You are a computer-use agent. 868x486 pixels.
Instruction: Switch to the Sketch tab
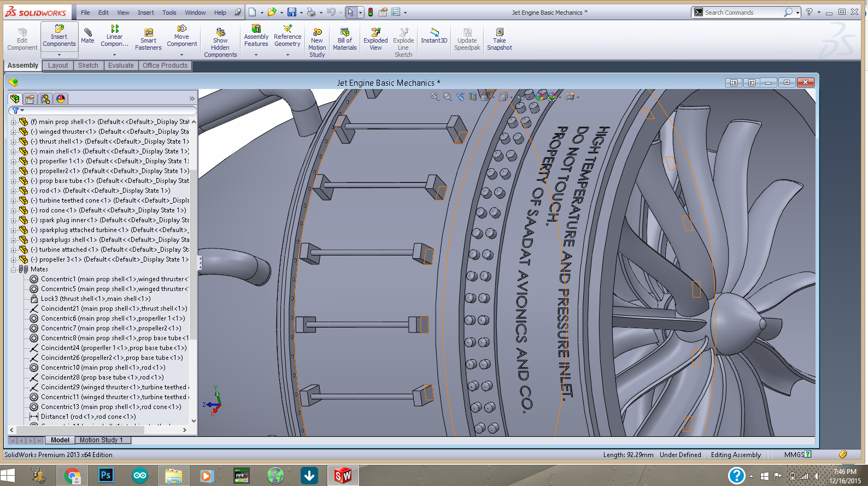[x=88, y=66]
